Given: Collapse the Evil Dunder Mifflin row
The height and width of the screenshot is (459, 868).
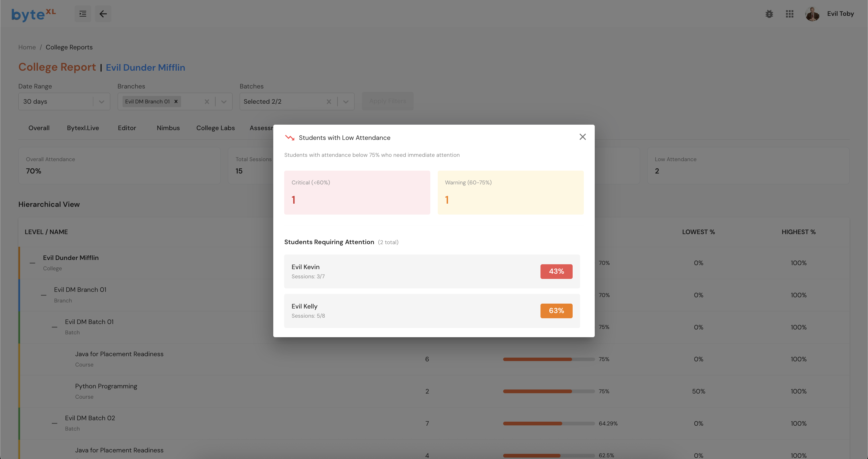Looking at the screenshot, I should click(x=32, y=263).
